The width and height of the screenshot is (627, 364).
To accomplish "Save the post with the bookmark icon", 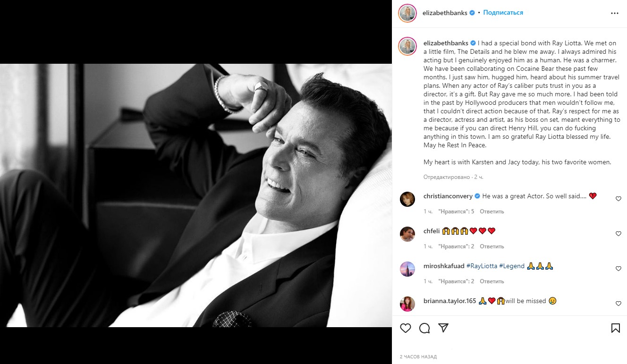I will 616,328.
